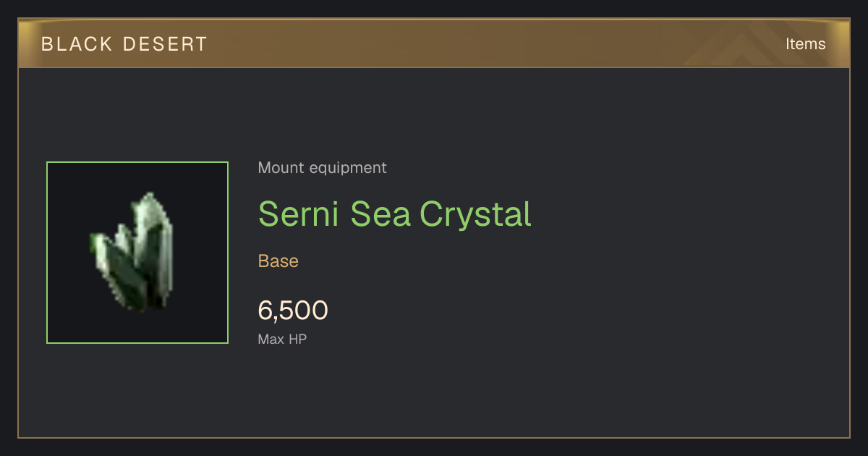
Task: Select the Mount equipment category label
Action: (x=322, y=168)
